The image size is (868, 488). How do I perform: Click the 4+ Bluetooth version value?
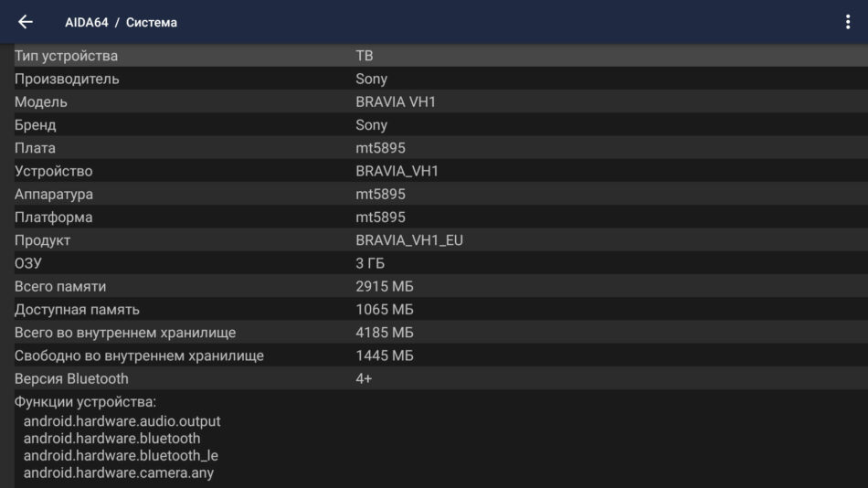click(x=364, y=379)
